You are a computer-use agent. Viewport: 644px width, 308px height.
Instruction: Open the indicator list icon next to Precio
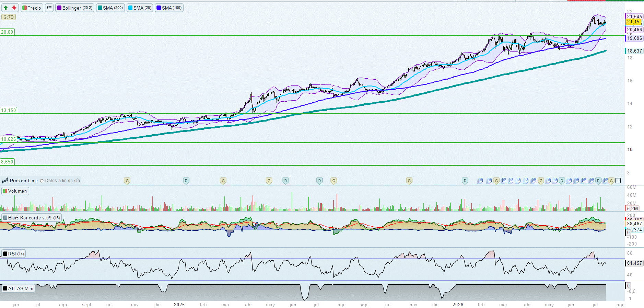(49, 8)
